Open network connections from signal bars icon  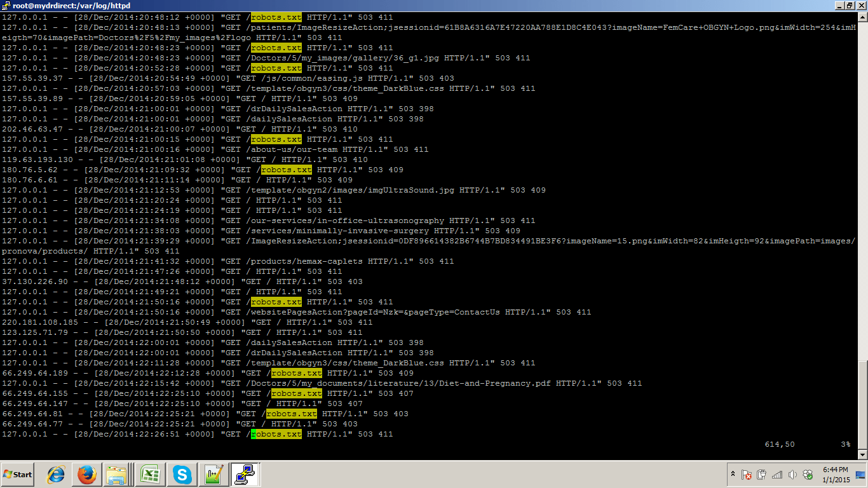(778, 474)
